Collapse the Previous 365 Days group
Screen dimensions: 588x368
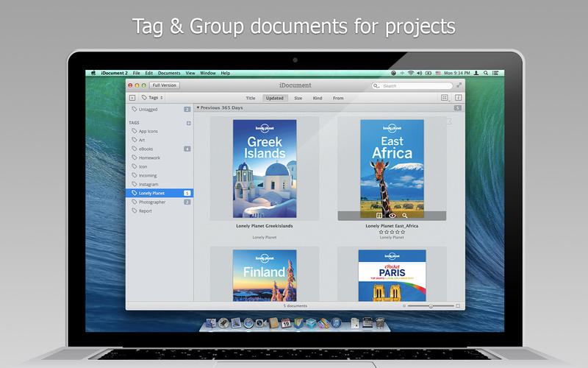198,107
